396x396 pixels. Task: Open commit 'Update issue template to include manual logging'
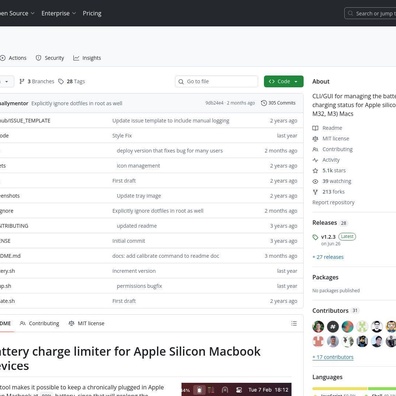click(x=171, y=121)
